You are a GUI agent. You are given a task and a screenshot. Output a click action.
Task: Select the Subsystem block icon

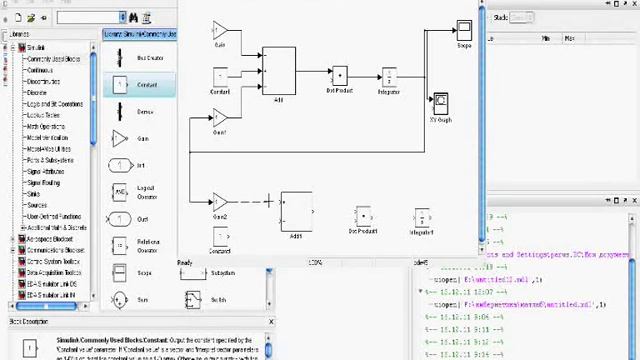pos(193,273)
